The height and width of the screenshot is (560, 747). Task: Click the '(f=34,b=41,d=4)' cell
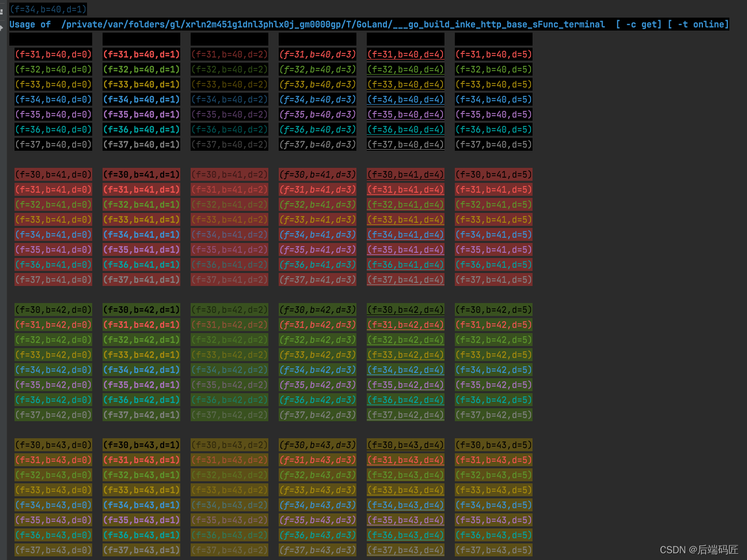(406, 235)
